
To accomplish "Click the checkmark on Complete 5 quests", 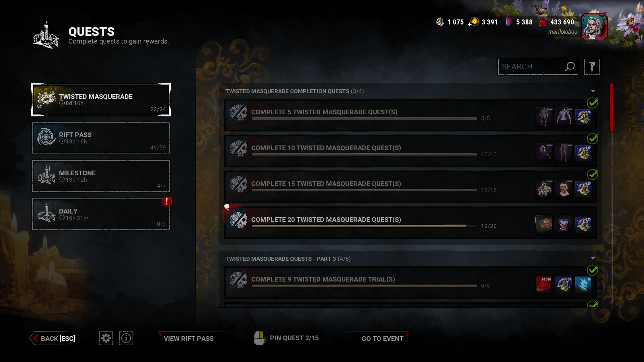I will (x=592, y=103).
